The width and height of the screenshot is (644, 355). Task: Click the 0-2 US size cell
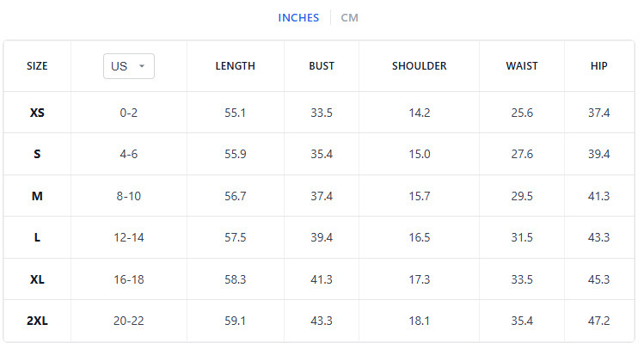127,113
